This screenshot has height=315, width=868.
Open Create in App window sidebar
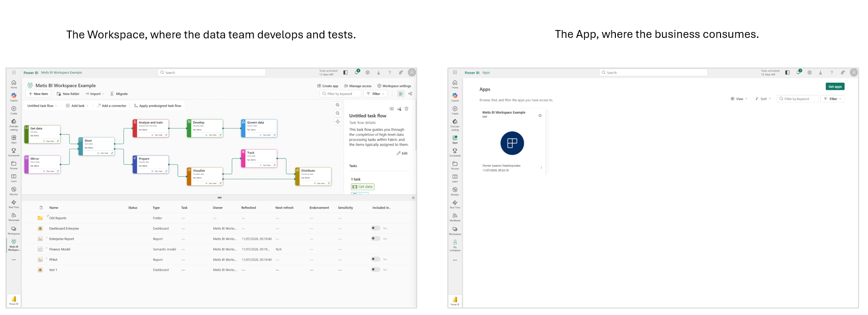(455, 110)
